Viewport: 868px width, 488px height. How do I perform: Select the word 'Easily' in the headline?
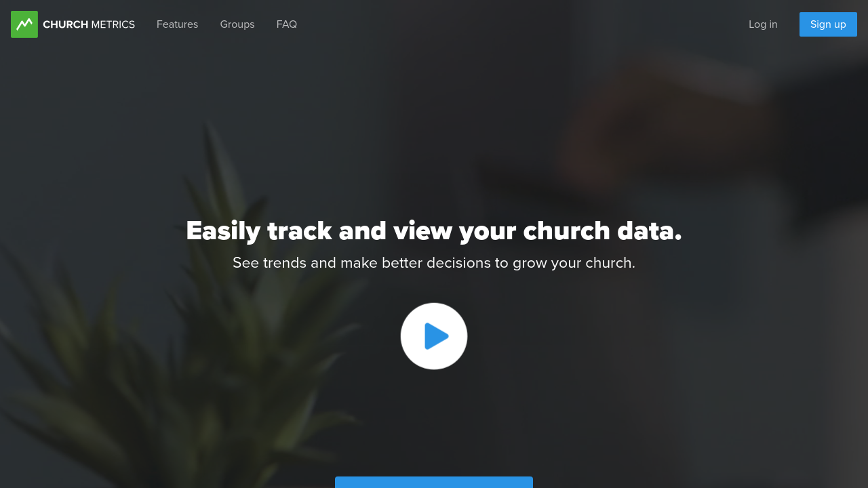[x=223, y=231]
